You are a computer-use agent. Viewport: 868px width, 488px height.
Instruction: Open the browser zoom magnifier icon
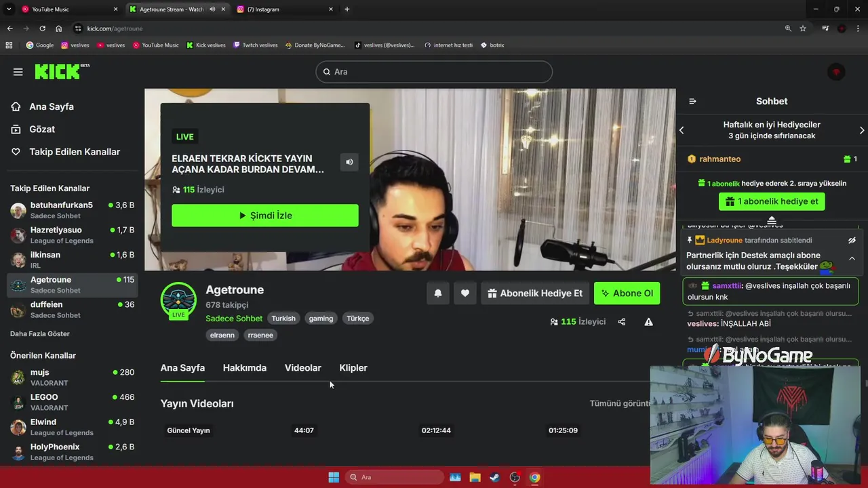pos(788,28)
